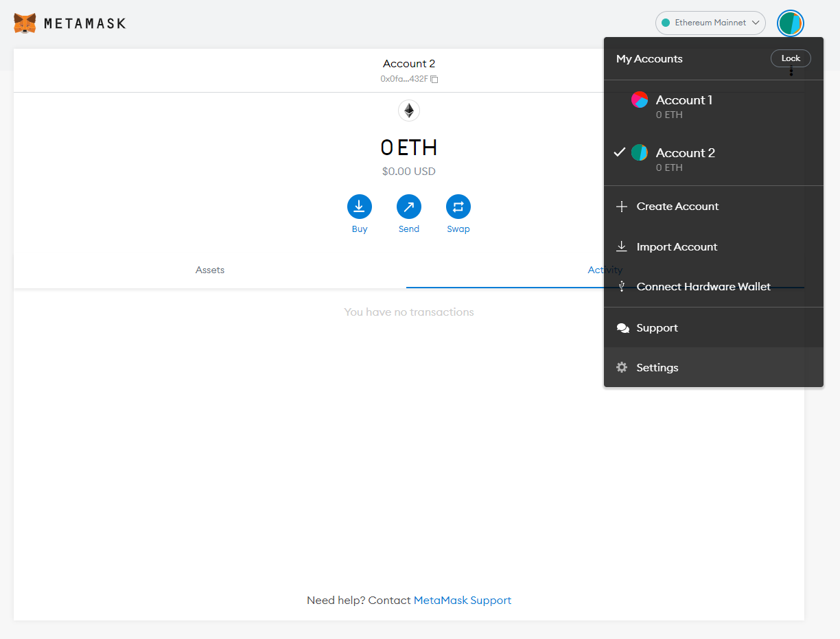The image size is (840, 639).
Task: Open Settings from the accounts menu
Action: click(657, 367)
